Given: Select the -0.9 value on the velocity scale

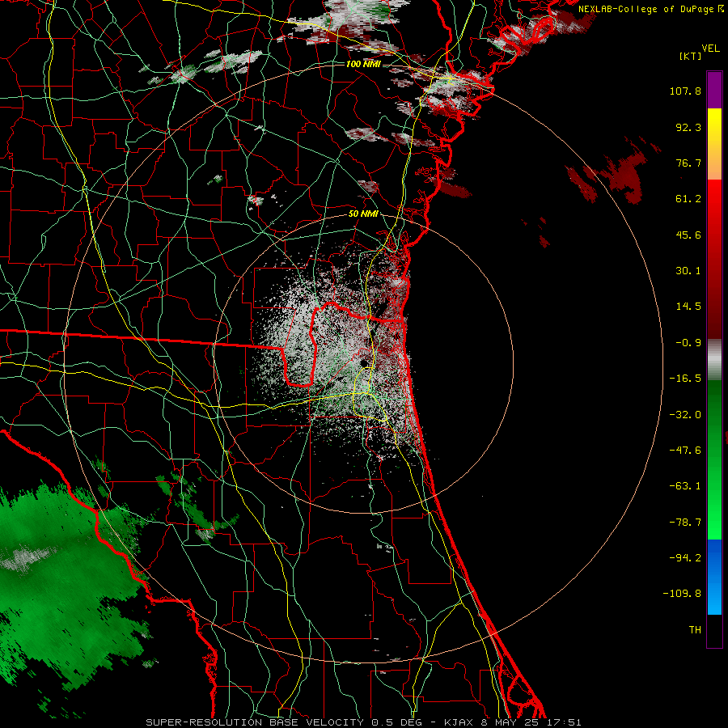Looking at the screenshot, I should pos(688,343).
